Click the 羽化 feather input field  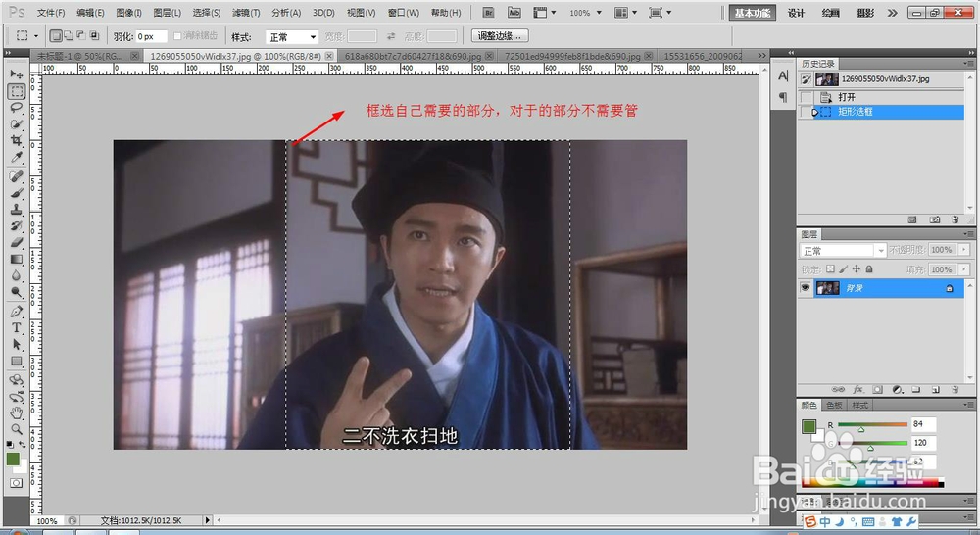tap(151, 37)
